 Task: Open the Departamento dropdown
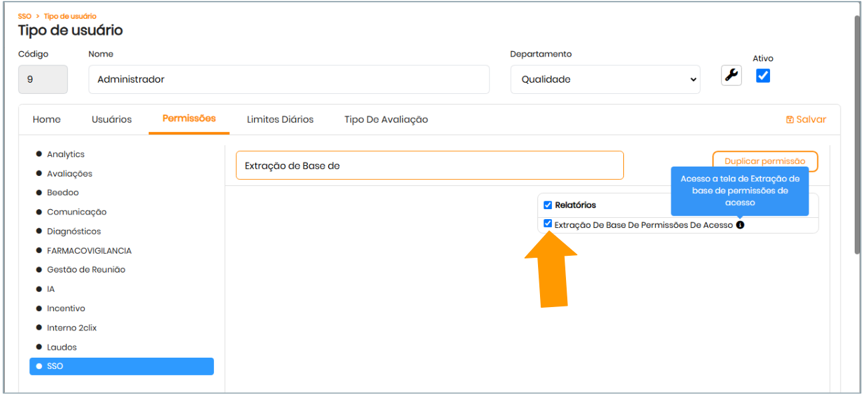[x=605, y=79]
